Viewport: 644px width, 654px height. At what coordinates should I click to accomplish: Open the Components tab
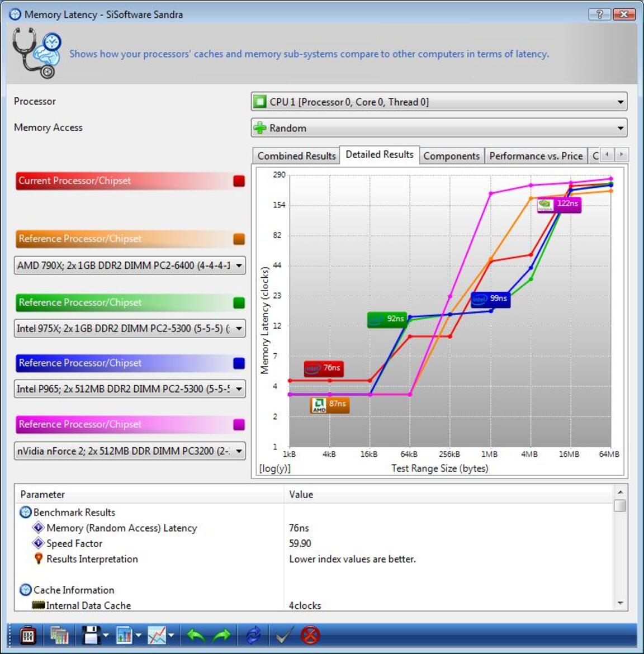tap(451, 156)
